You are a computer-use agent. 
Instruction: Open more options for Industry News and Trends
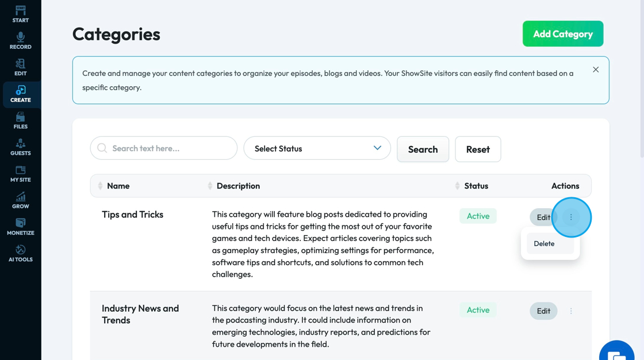(x=571, y=311)
